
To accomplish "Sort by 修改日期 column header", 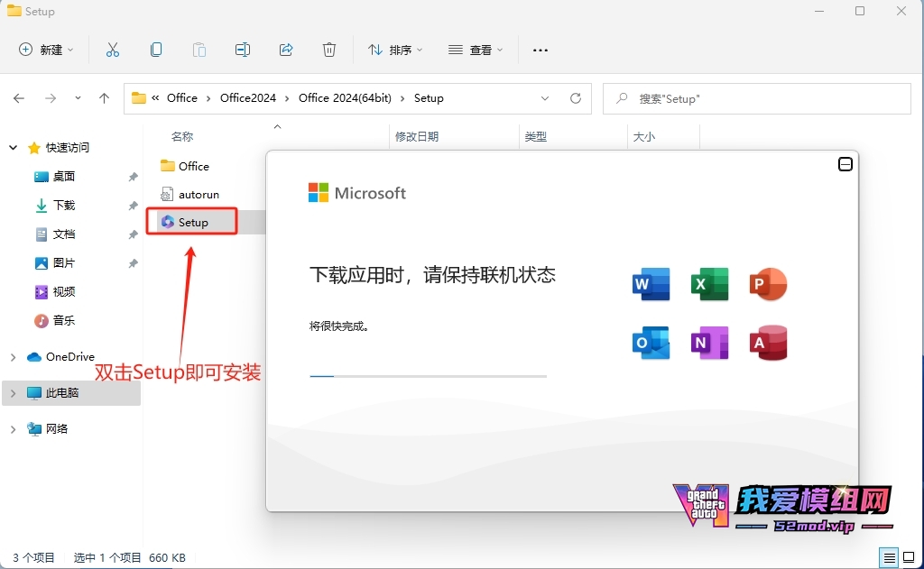I will 417,137.
